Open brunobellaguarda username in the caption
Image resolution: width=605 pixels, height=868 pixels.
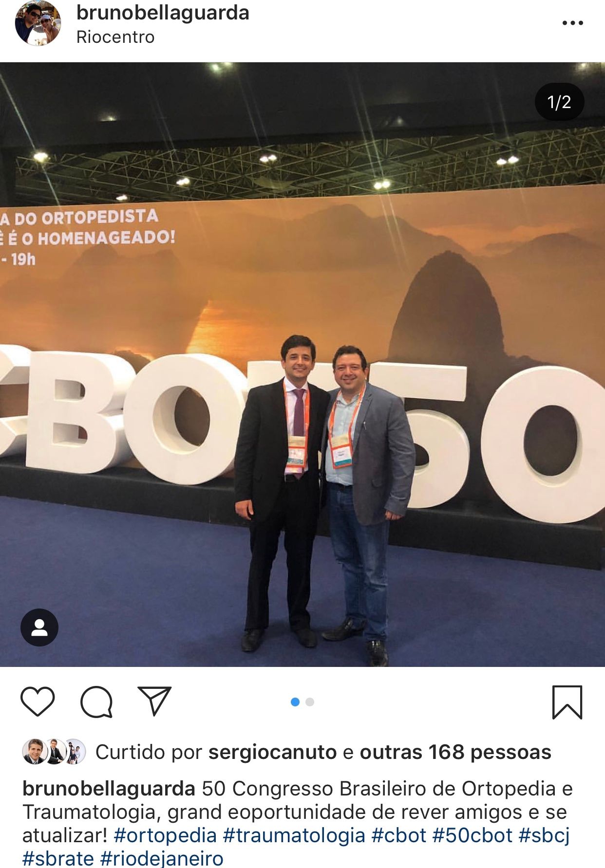(109, 789)
